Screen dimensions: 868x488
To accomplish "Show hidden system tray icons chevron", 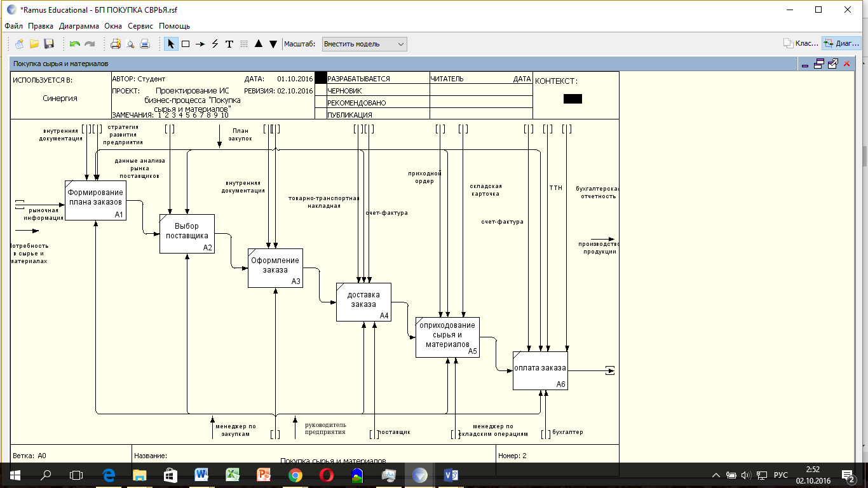I will (716, 475).
